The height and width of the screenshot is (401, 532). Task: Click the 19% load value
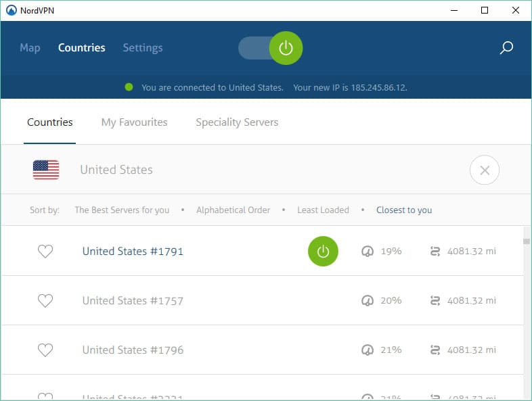391,251
